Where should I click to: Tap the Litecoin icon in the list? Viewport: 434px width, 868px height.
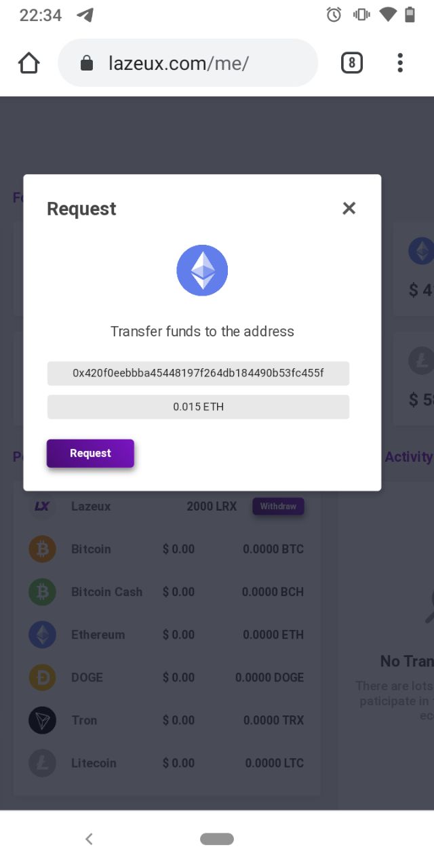tap(42, 763)
